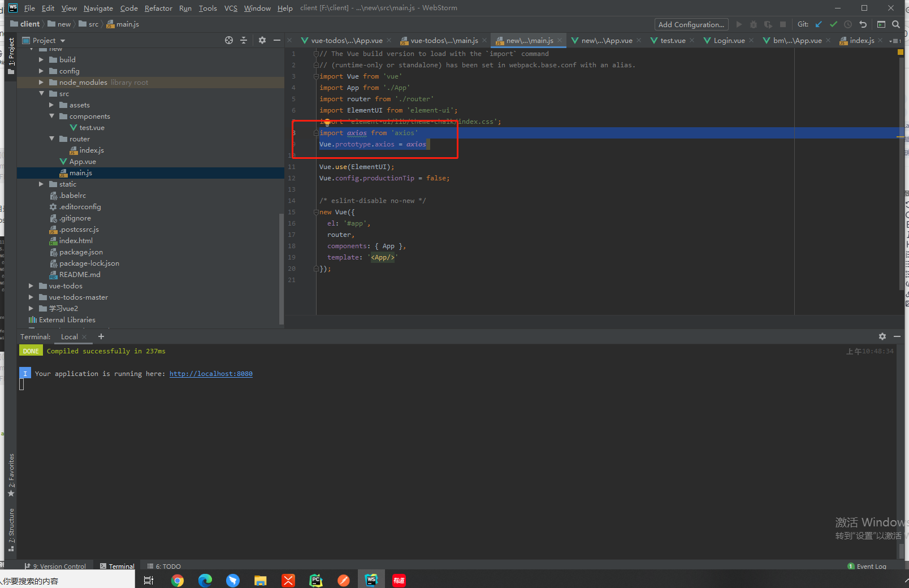
Task: Collapse the src folder
Action: click(41, 93)
